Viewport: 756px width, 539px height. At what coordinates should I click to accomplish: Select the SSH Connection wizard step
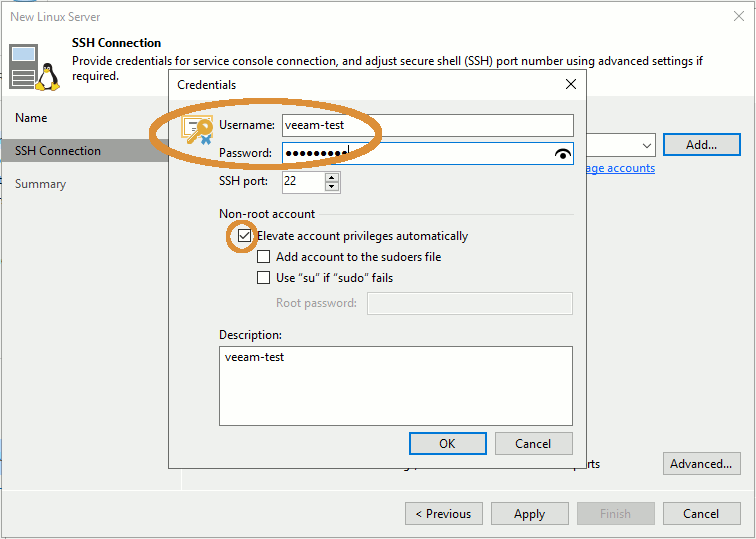tap(58, 151)
